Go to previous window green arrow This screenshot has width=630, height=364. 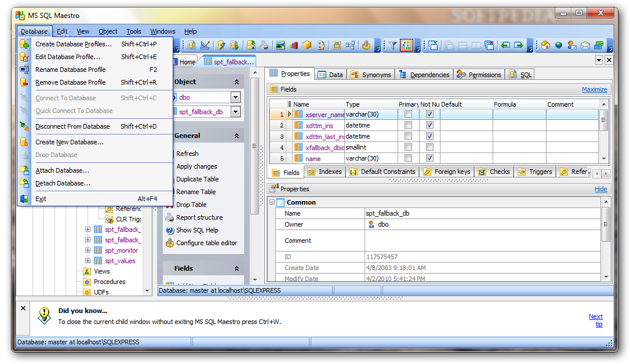point(505,45)
